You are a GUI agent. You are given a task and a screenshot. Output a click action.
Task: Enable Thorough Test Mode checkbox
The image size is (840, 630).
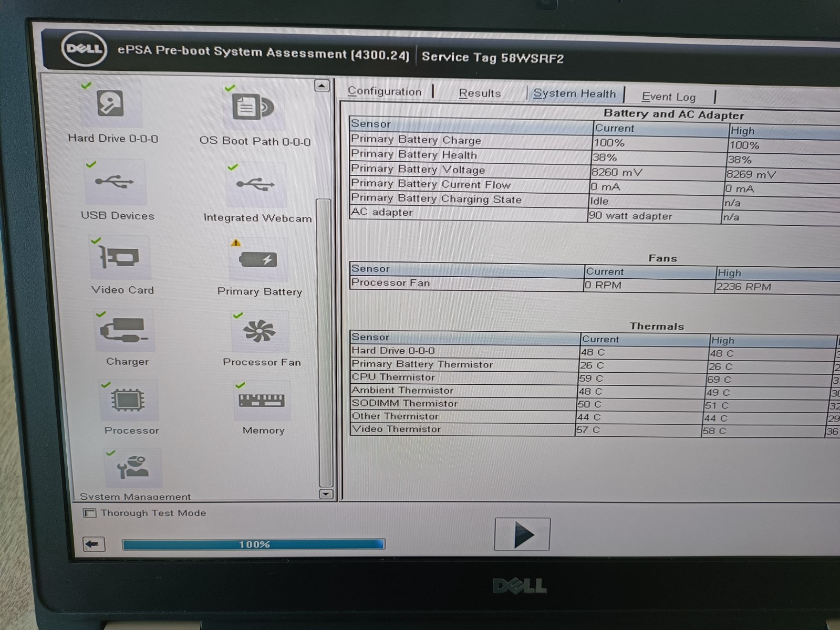pyautogui.click(x=90, y=513)
